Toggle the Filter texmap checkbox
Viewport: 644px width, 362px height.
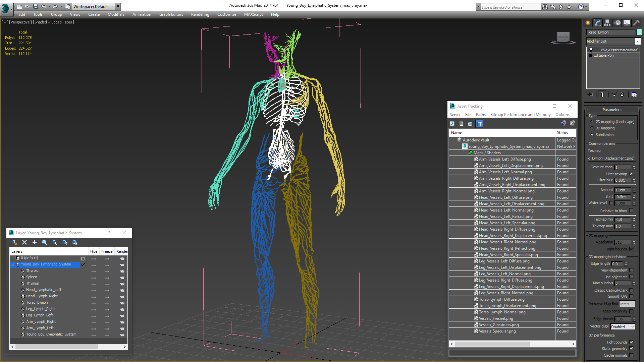pyautogui.click(x=631, y=174)
